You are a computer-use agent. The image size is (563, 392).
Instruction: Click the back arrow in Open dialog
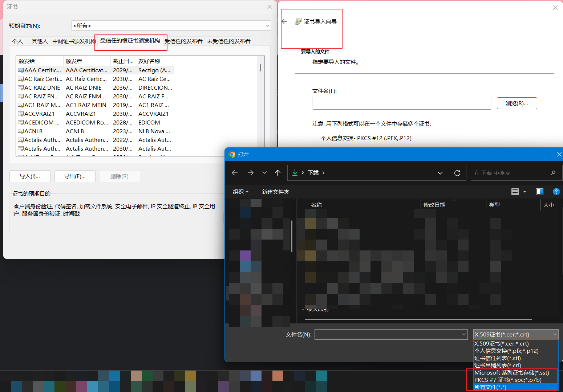click(235, 173)
